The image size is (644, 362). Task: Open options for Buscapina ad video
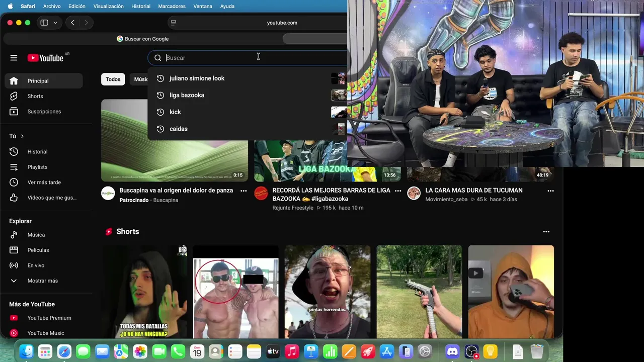[244, 191]
